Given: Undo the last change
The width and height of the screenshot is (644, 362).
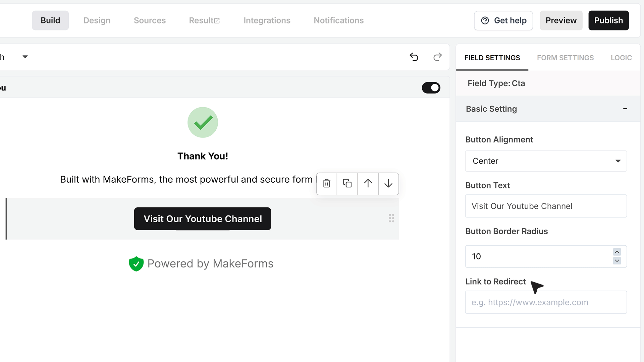Looking at the screenshot, I should pyautogui.click(x=414, y=57).
